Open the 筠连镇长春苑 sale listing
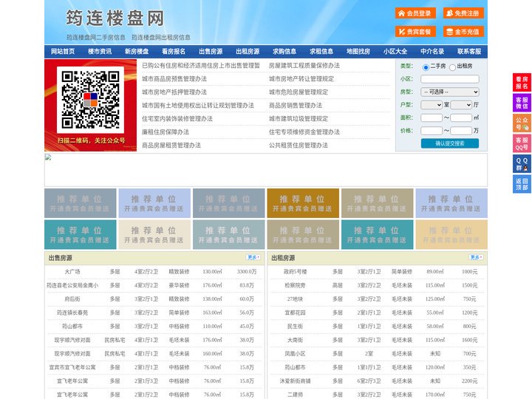This screenshot has width=532, height=399. tap(72, 313)
